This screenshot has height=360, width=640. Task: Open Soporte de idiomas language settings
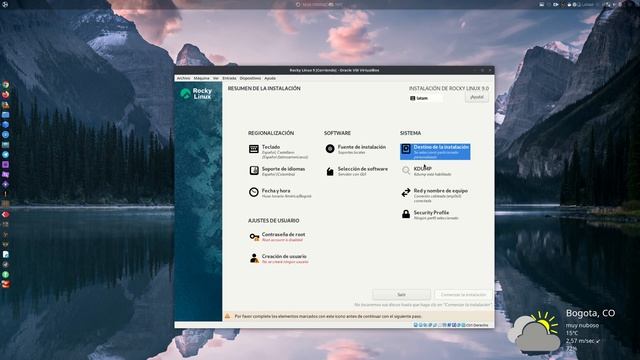pyautogui.click(x=277, y=171)
